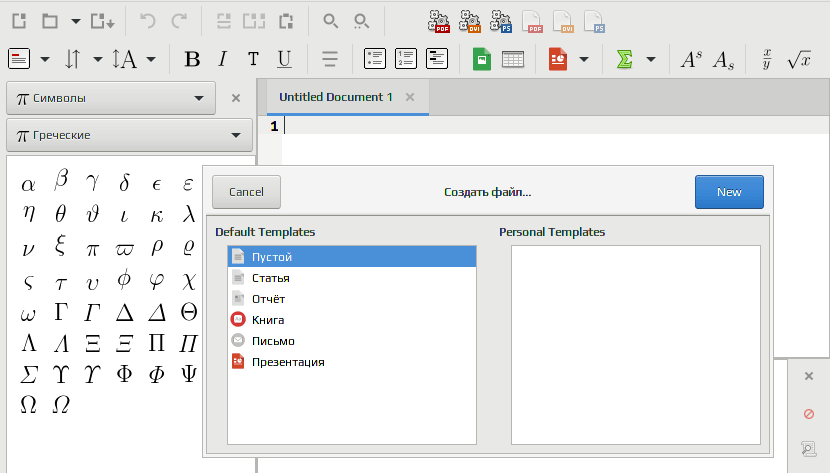Insert superscript with A^s icon
This screenshot has height=473, width=830.
(691, 59)
